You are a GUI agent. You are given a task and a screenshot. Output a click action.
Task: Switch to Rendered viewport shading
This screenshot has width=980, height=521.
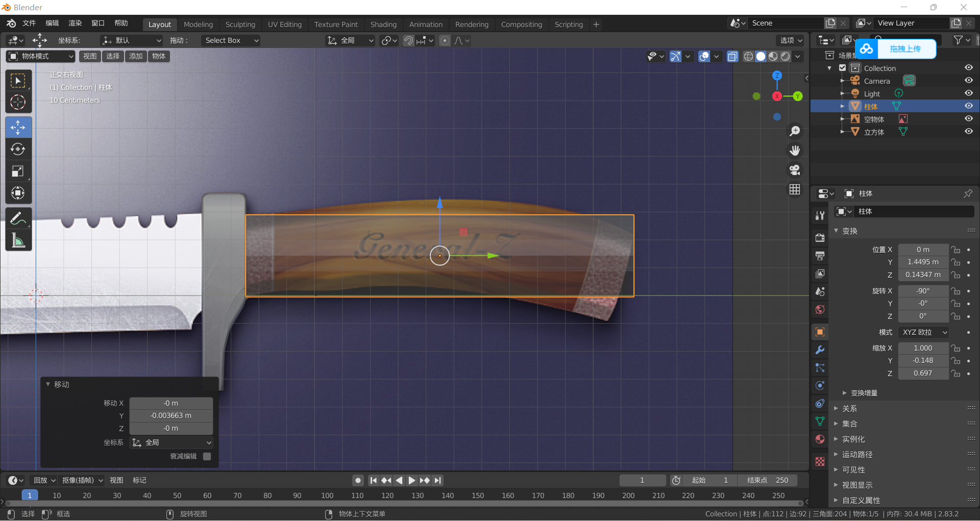tap(786, 57)
